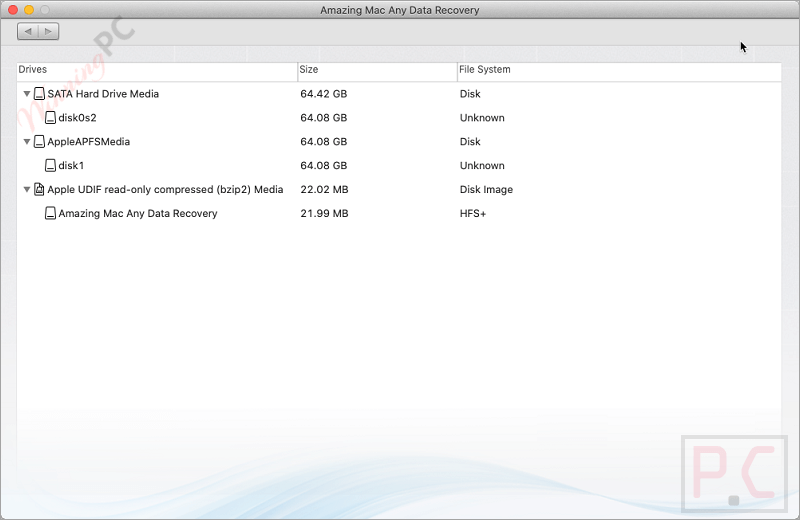Sort by the Drives column header

(157, 70)
